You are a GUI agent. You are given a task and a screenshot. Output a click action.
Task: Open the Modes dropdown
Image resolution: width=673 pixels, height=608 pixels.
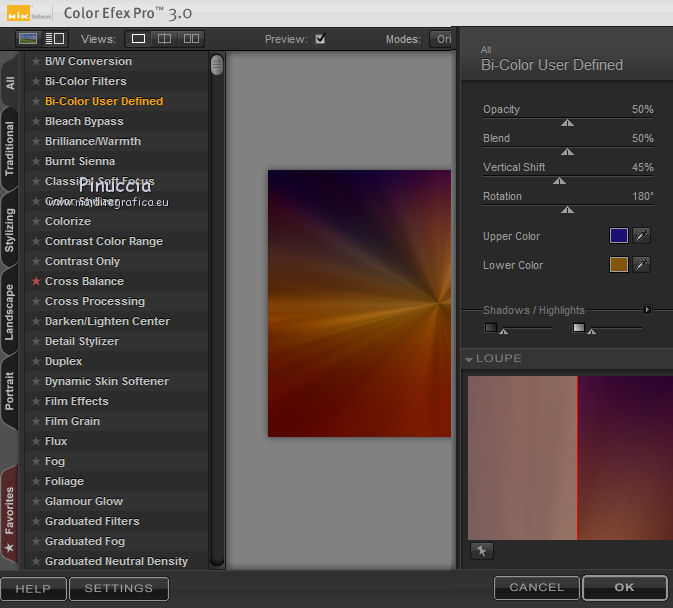[441, 39]
